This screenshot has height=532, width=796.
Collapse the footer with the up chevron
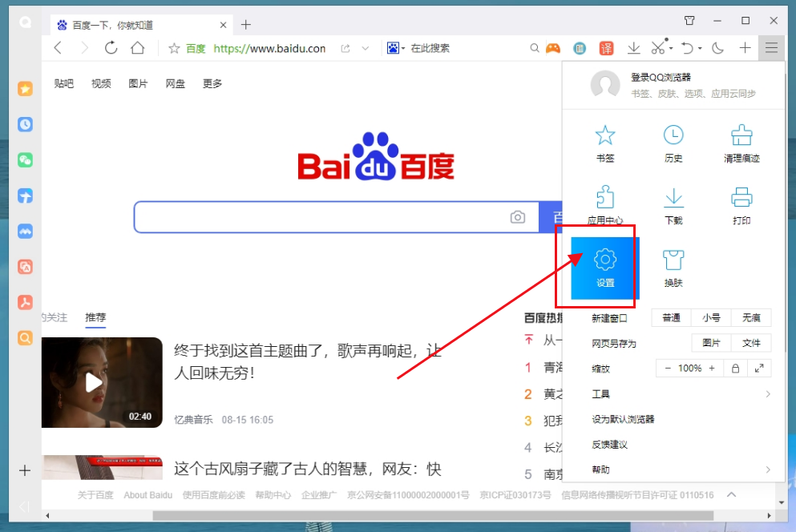coord(732,494)
